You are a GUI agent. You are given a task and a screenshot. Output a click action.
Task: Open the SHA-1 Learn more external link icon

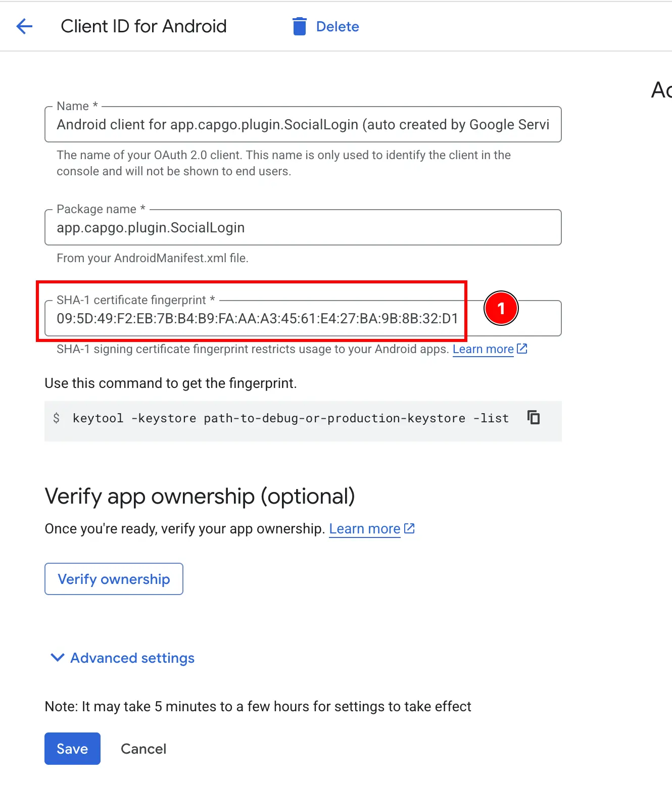click(522, 348)
